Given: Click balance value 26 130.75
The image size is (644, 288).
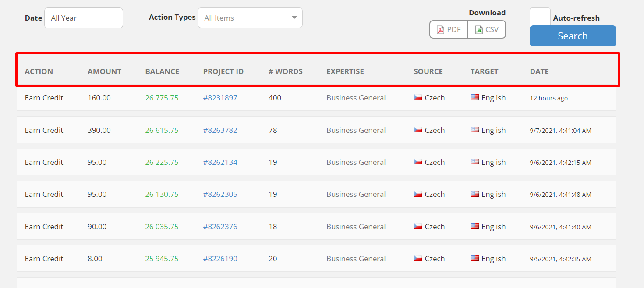Looking at the screenshot, I should click(x=162, y=194).
